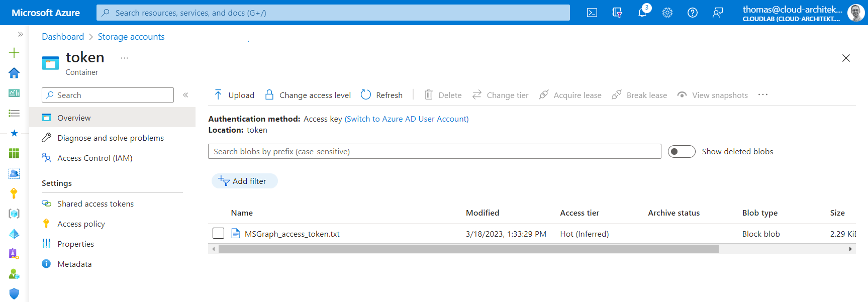Toggle Show deleted blobs switch

click(682, 152)
